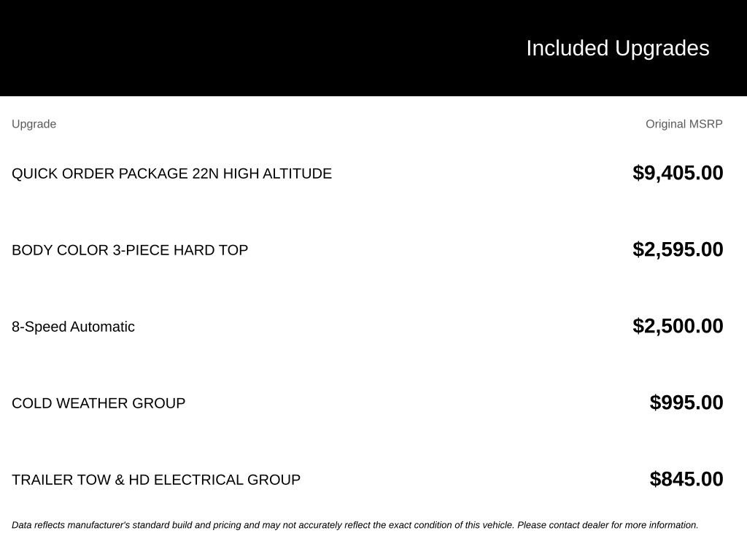Click the $9,405.00 price
This screenshot has width=747, height=560.
tap(678, 173)
